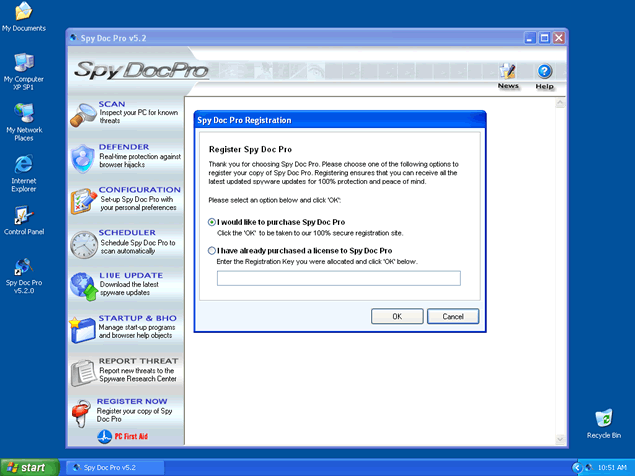Open the Defender shield icon
The image size is (635, 476).
pos(82,158)
